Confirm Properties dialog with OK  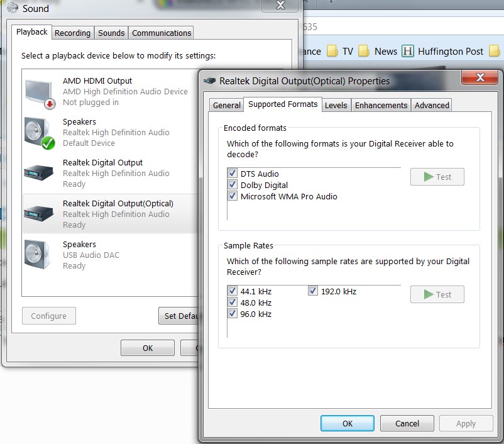[348, 423]
